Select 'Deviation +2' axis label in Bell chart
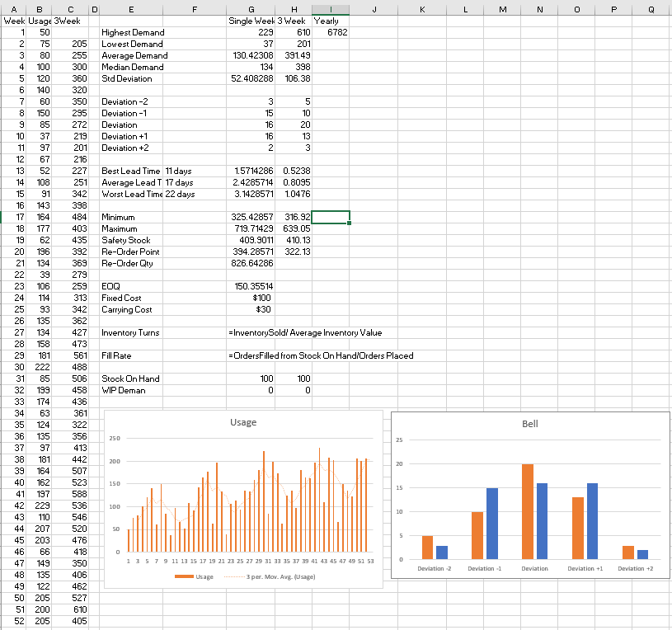 tap(635, 569)
